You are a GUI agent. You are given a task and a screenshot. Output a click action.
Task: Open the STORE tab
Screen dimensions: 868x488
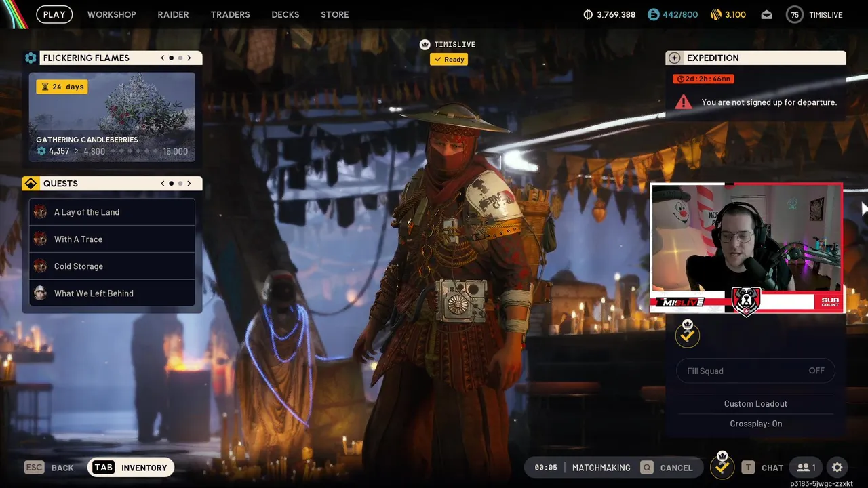[x=335, y=14]
